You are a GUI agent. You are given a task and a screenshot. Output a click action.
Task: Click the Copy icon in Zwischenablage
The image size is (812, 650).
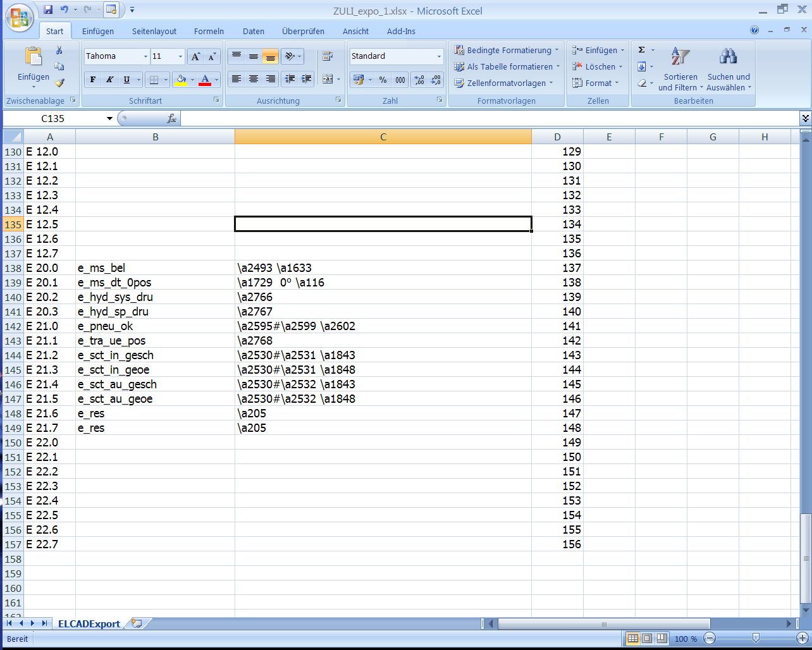[x=59, y=66]
